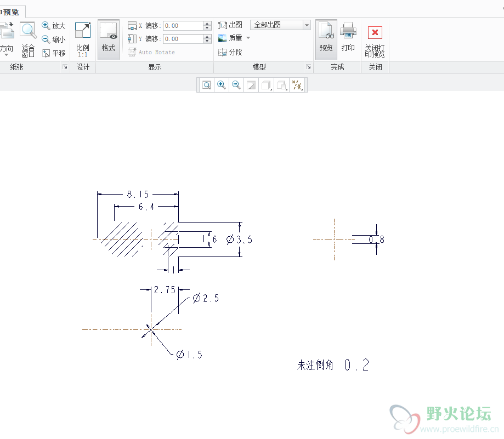Viewport: 504px width, 439px height.
Task: Click the repaint icon in graphics toolbar
Action: (x=251, y=85)
